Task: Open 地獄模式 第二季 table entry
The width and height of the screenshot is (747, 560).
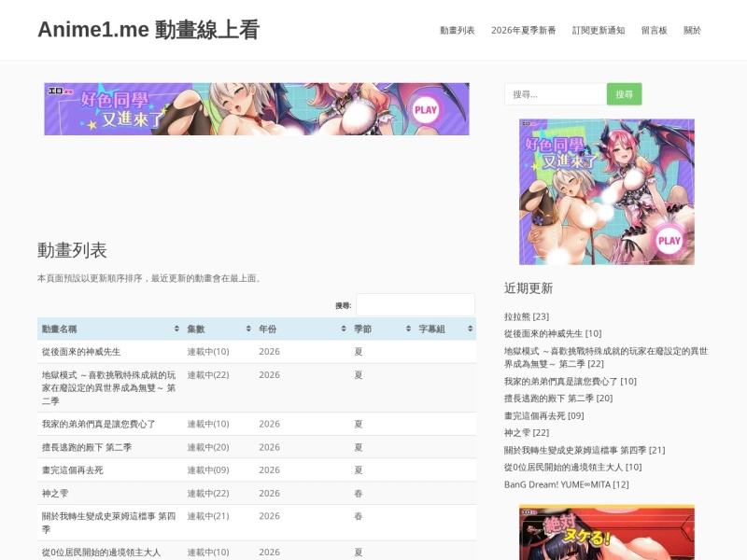Action: point(108,387)
